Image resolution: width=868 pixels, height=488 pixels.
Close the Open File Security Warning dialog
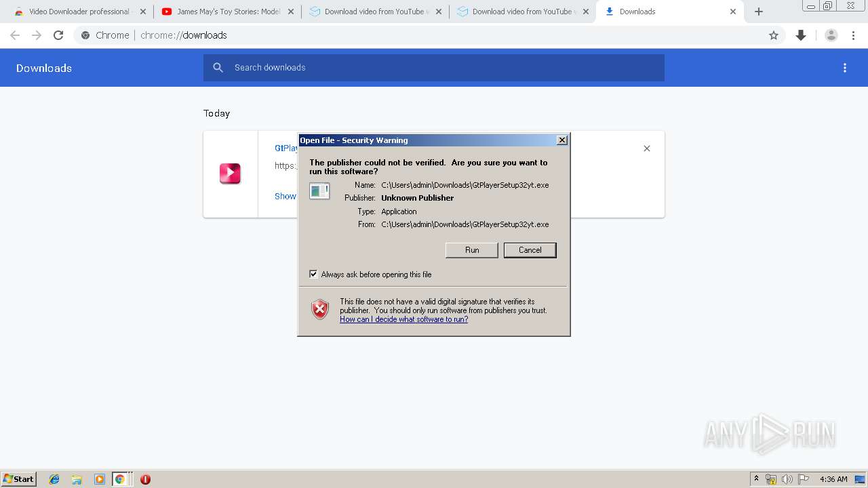tap(561, 140)
